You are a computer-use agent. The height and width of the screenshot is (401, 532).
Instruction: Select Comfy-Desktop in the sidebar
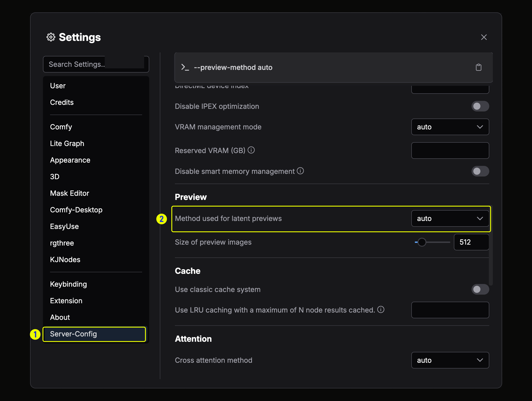pyautogui.click(x=76, y=210)
